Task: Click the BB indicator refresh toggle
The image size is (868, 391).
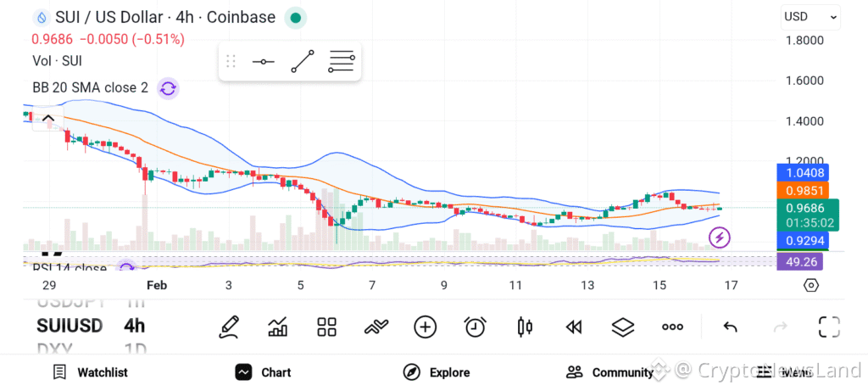Action: [168, 88]
